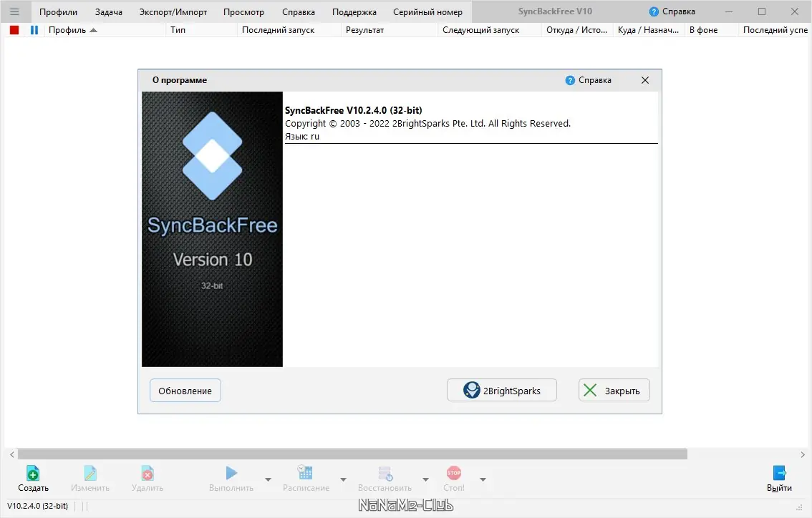Click the Последний запуск column header
Screen dimensions: 812x518
click(289, 30)
